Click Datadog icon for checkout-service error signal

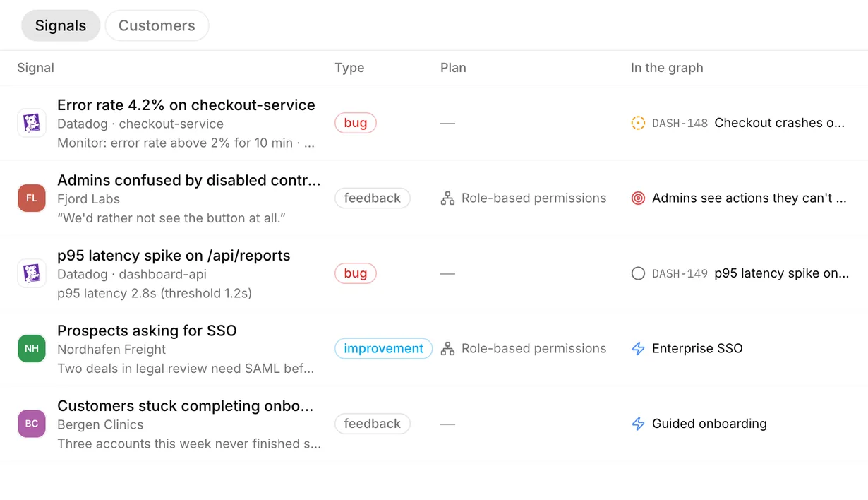pyautogui.click(x=32, y=123)
